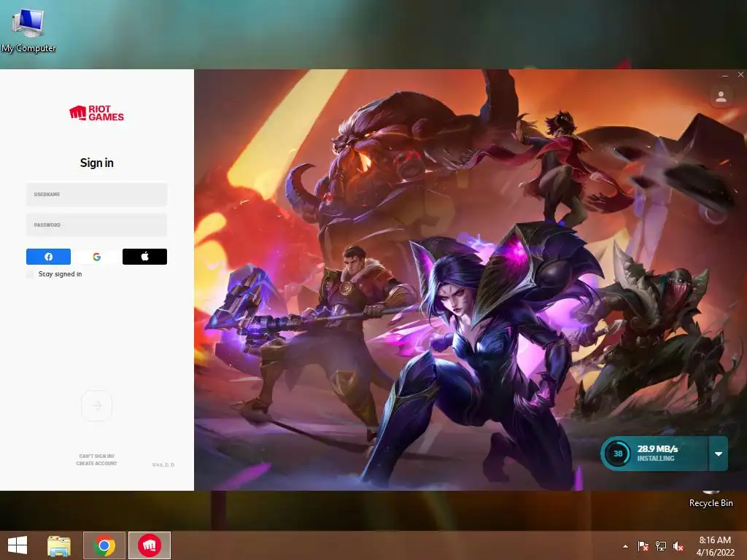
Task: Click the Riot Games logo
Action: [97, 113]
